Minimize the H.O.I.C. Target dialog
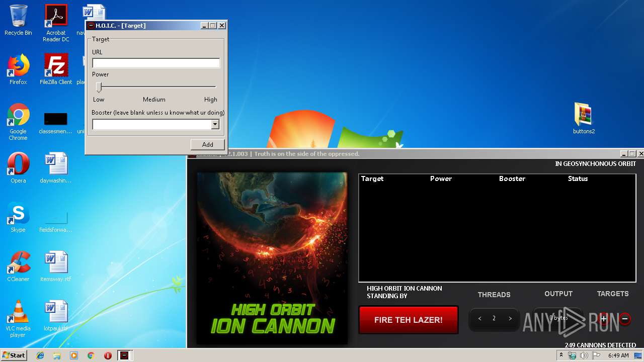 click(x=204, y=26)
